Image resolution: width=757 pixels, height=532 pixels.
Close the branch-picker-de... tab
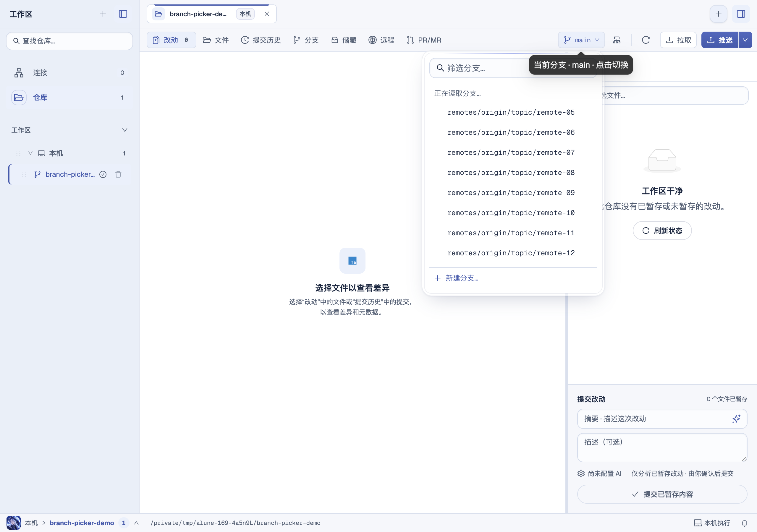click(267, 14)
